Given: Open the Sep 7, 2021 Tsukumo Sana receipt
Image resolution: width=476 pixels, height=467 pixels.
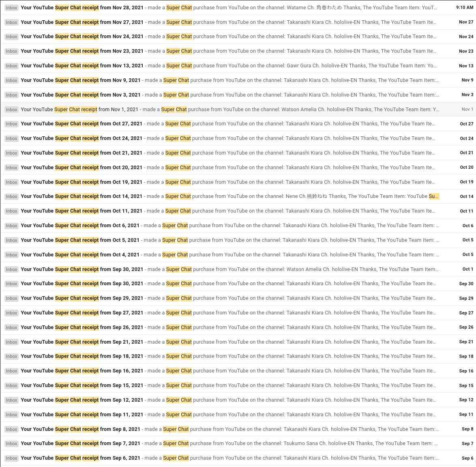Looking at the screenshot, I should pyautogui.click(x=238, y=443).
